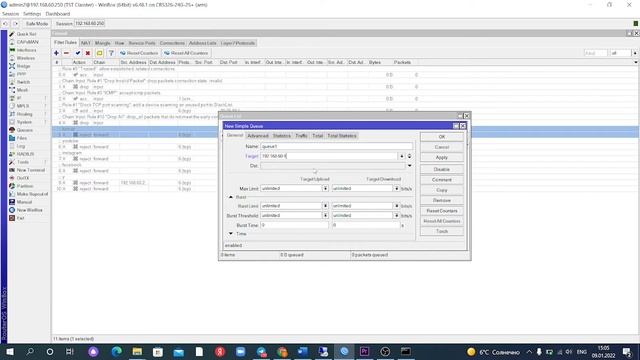Image resolution: width=640 pixels, height=360 pixels.
Task: Add comment using yellow note icon
Action: [99, 53]
